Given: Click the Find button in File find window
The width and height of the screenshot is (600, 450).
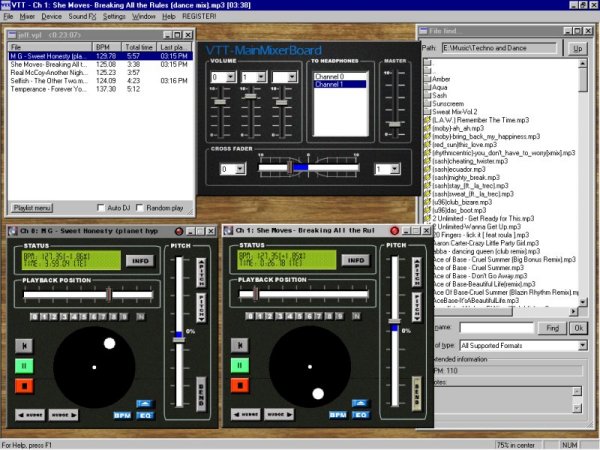Looking at the screenshot, I should (x=551, y=327).
